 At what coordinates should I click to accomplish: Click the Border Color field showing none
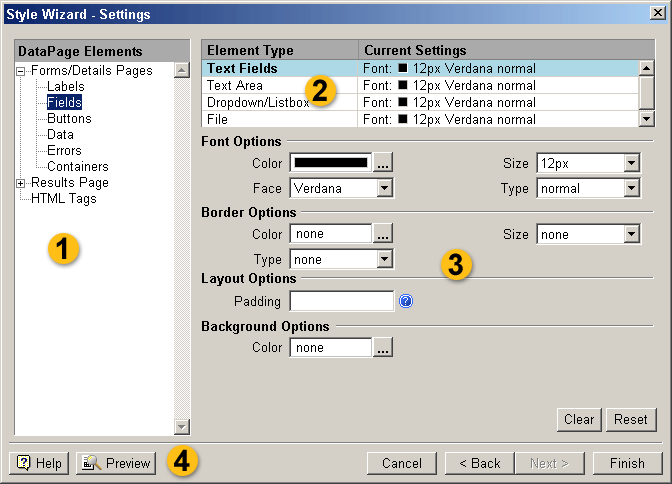pos(330,234)
